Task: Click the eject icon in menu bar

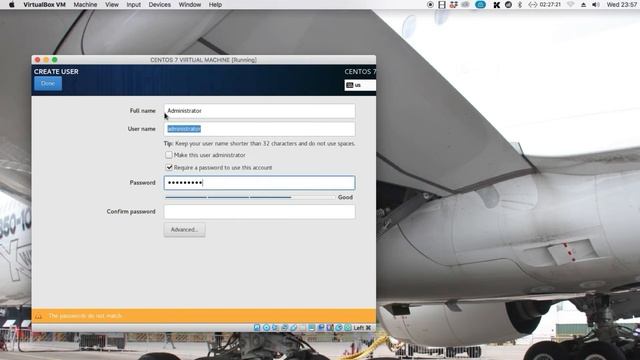Action: pyautogui.click(x=584, y=5)
